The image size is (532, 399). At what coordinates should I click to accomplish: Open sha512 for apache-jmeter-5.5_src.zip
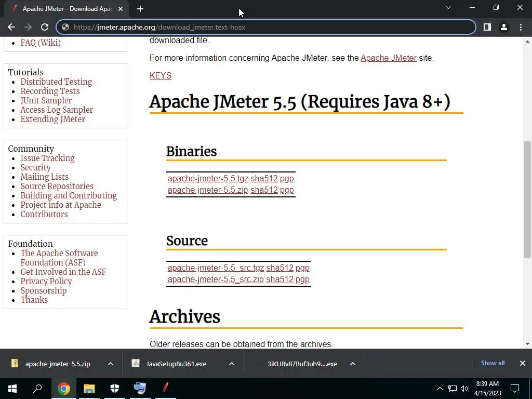[280, 280]
